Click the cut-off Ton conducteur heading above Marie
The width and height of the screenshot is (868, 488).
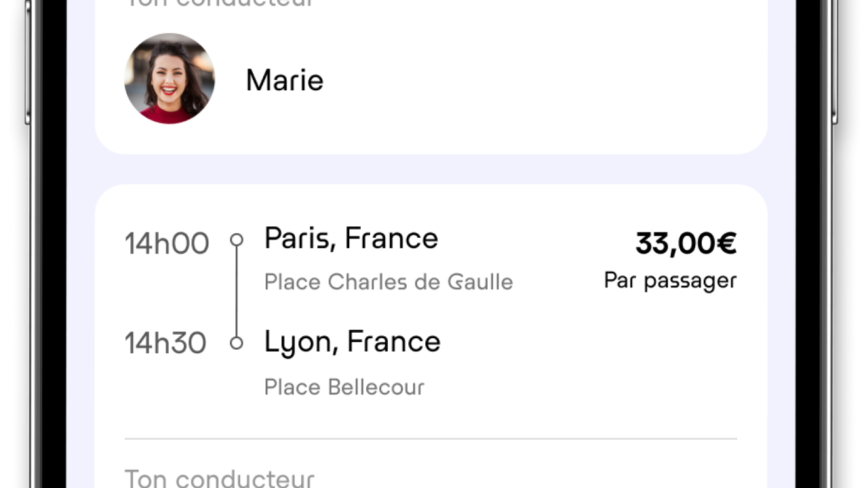click(220, 3)
